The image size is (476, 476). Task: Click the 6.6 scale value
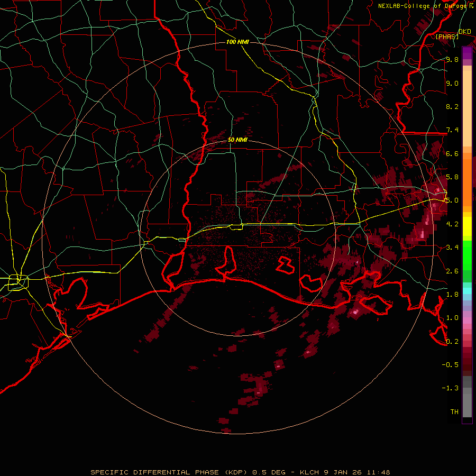tap(452, 153)
